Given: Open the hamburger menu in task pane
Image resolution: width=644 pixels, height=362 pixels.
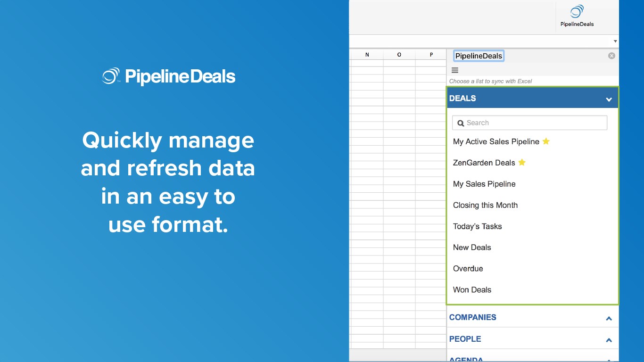Looking at the screenshot, I should 455,70.
